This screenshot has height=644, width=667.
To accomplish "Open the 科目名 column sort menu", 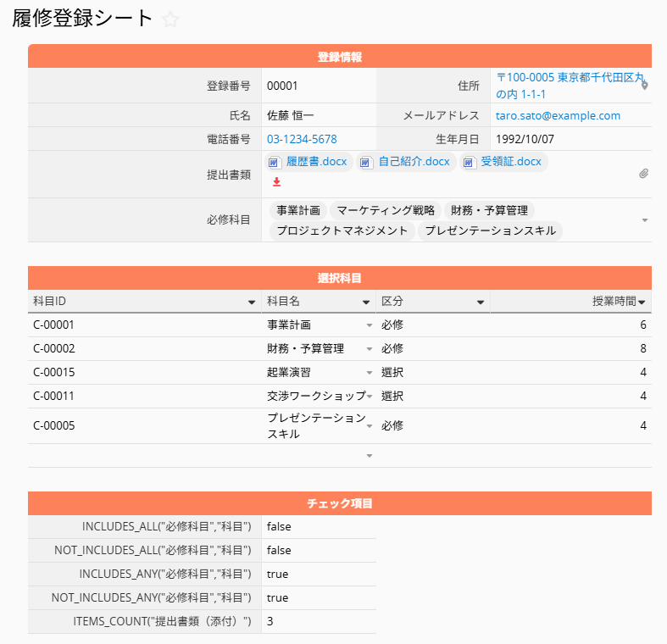I will [366, 302].
